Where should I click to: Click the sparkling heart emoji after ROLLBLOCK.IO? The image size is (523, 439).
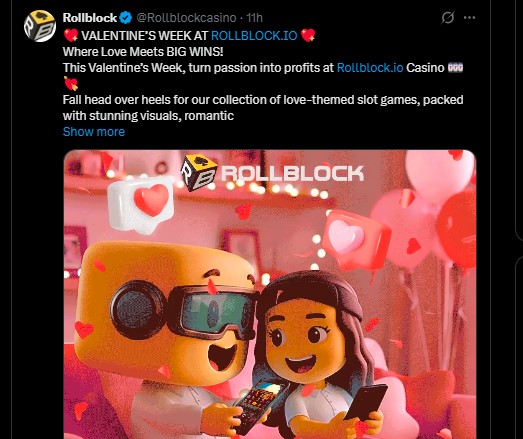tap(308, 35)
